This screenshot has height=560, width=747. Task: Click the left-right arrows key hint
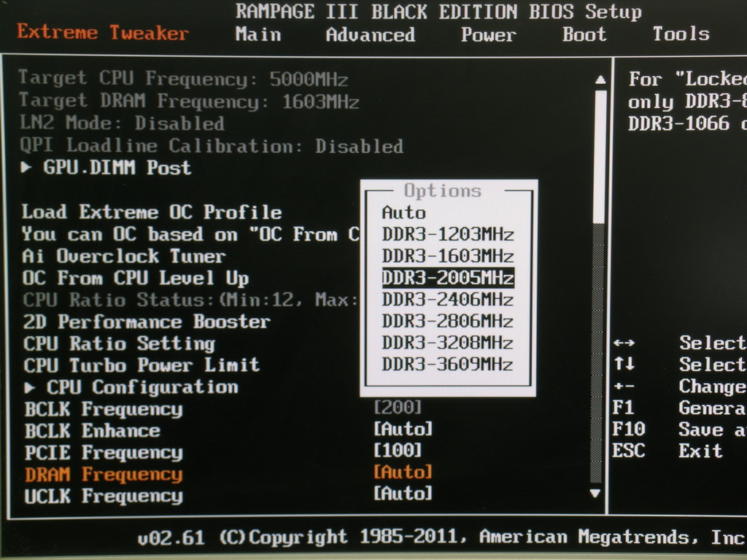(x=624, y=343)
